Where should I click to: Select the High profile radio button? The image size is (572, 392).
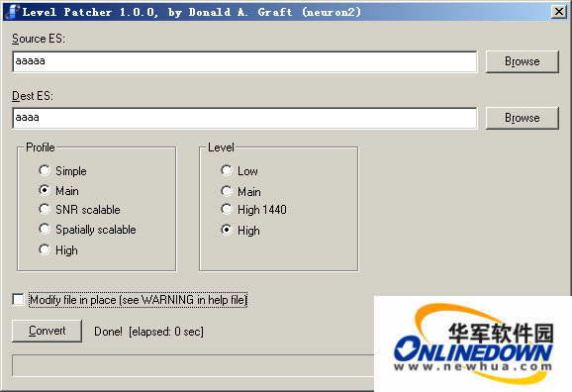click(x=45, y=249)
